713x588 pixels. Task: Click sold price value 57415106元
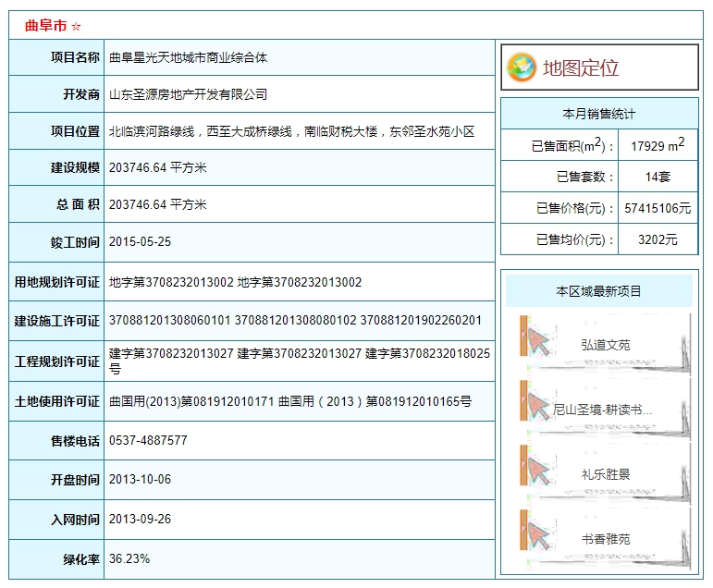pos(658,208)
